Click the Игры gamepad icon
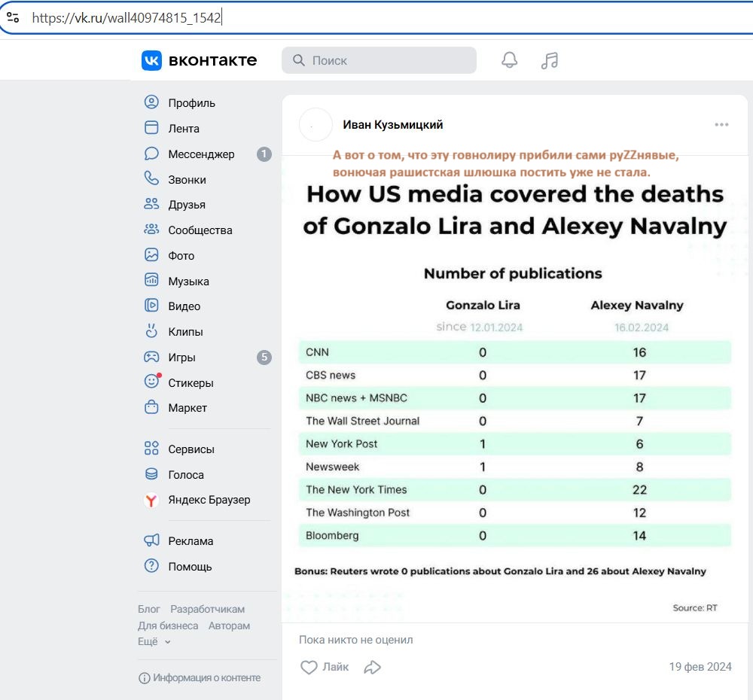 click(151, 357)
